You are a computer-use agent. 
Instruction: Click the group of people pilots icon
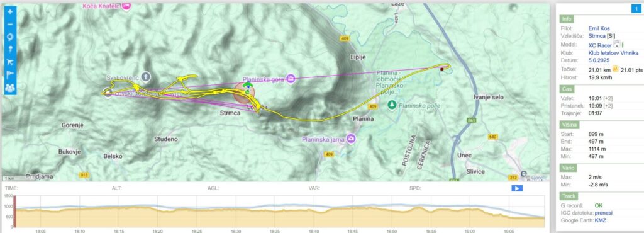[x=10, y=88]
